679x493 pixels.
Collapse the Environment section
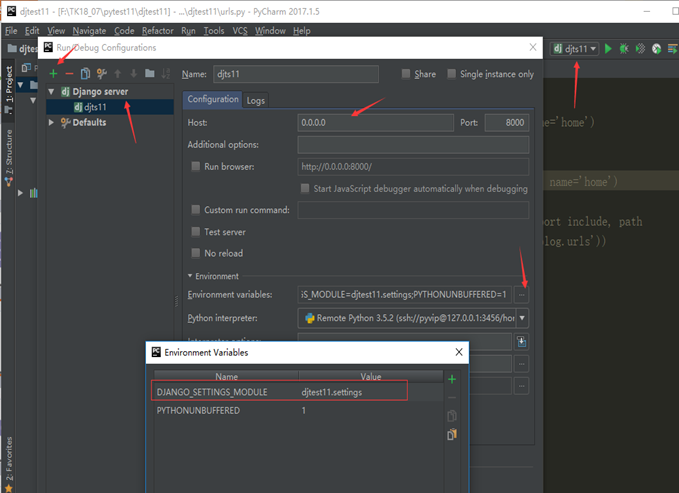(x=190, y=276)
